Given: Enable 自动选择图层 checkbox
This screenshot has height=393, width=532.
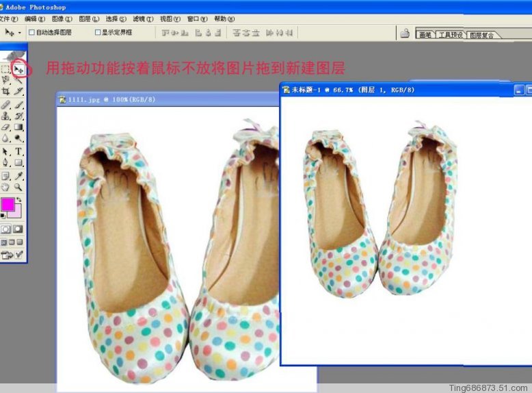Looking at the screenshot, I should (32, 32).
